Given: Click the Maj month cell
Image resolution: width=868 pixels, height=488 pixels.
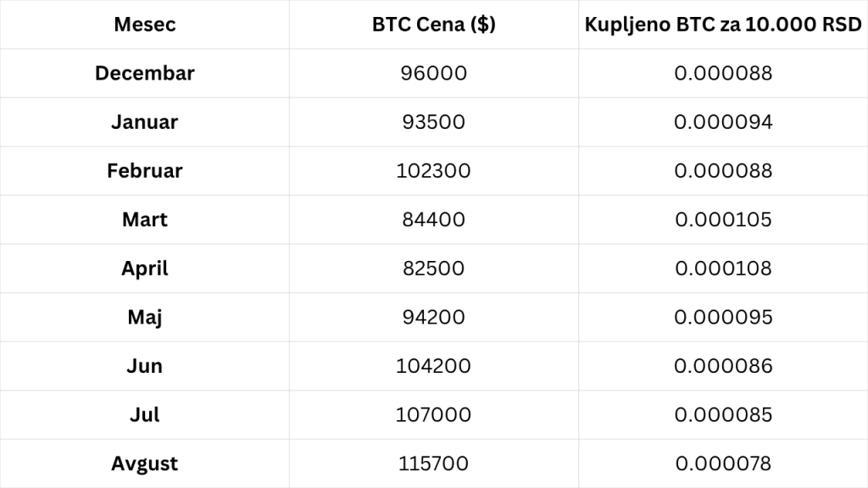Looking at the screenshot, I should click(144, 317).
